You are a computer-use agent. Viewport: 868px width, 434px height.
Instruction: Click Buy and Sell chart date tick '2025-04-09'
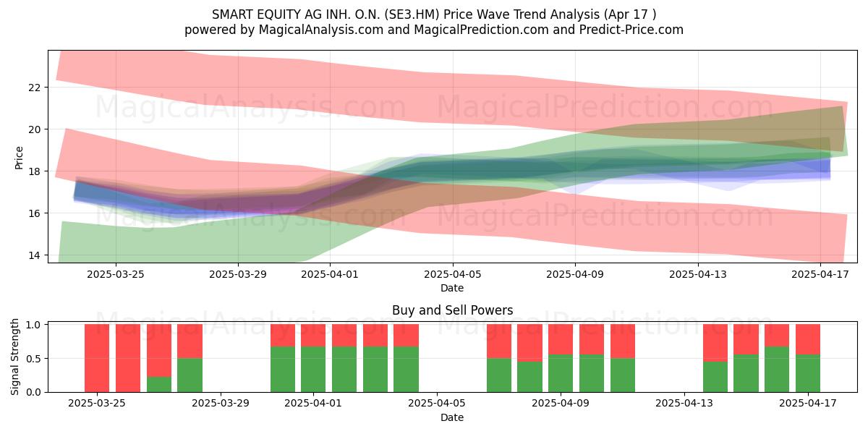coord(561,404)
